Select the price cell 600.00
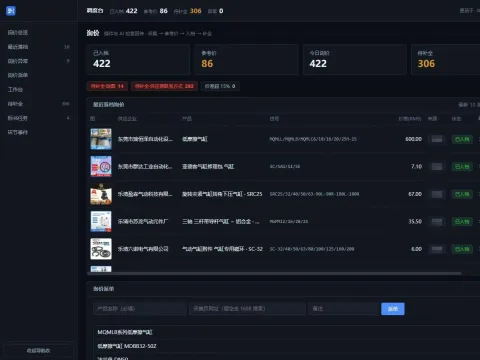This screenshot has height=360, width=480. click(x=413, y=139)
